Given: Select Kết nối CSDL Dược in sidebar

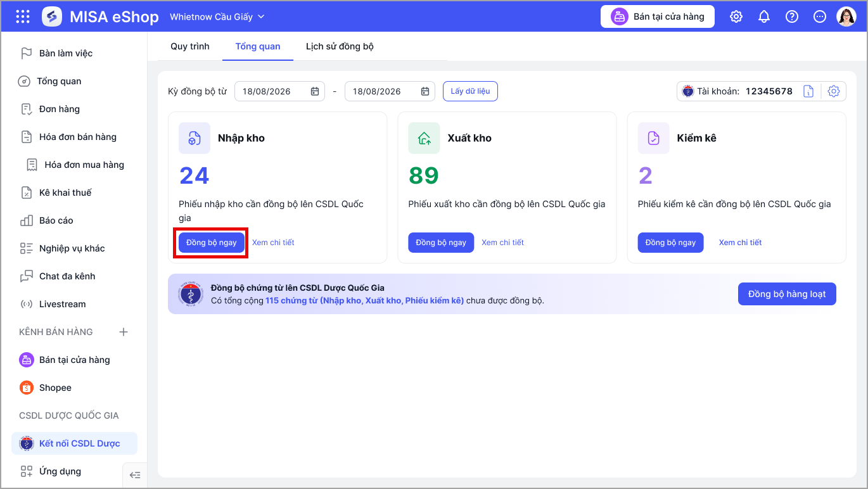Looking at the screenshot, I should (x=74, y=443).
